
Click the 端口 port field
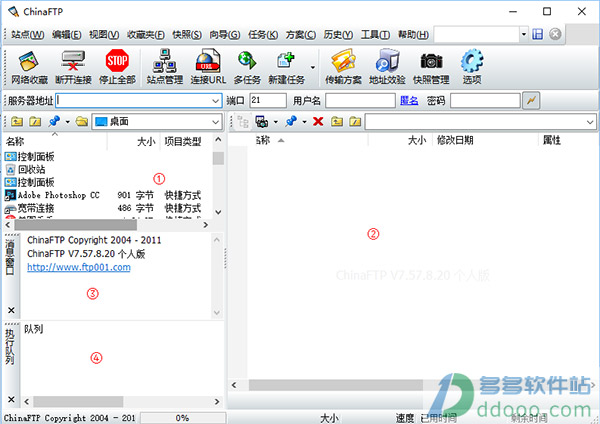[268, 101]
